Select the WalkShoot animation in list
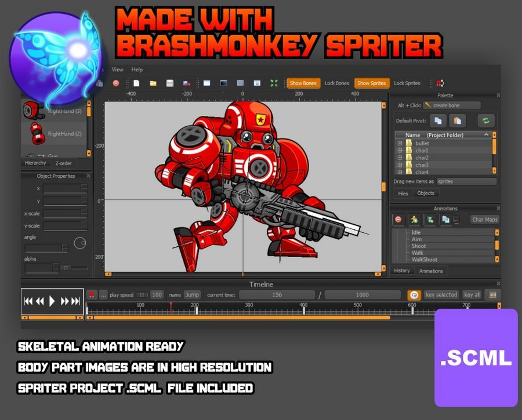This screenshot has height=420, width=522. click(x=425, y=260)
